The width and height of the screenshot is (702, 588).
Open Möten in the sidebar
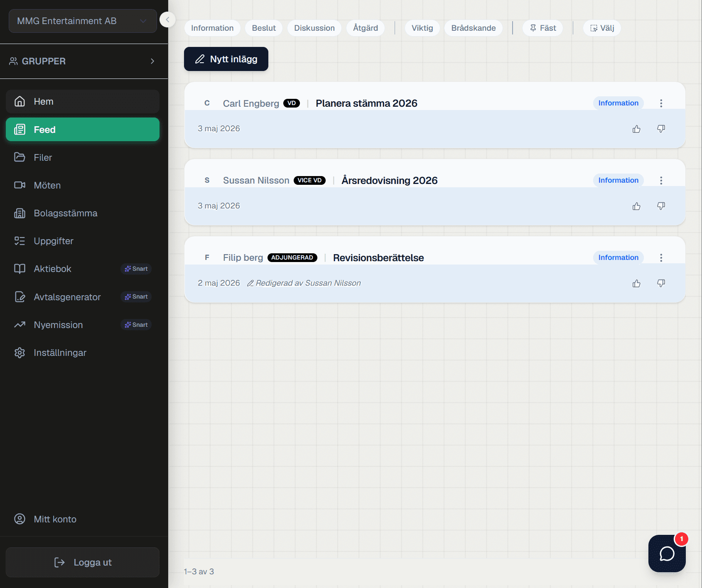click(x=83, y=185)
